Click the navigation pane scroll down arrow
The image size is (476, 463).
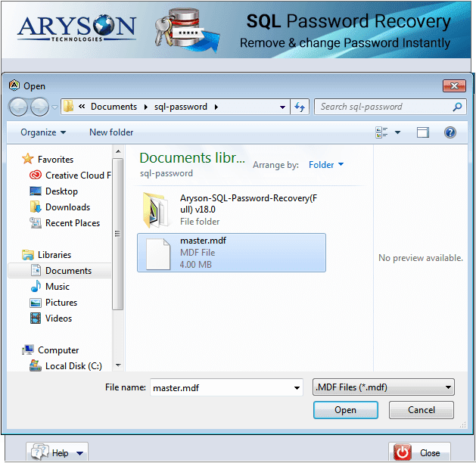118,365
